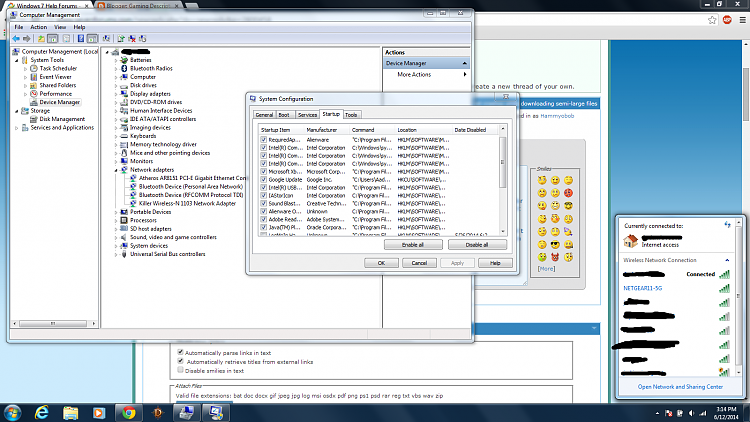Click the Windows Start orb
The height and width of the screenshot is (422, 750).
(12, 412)
